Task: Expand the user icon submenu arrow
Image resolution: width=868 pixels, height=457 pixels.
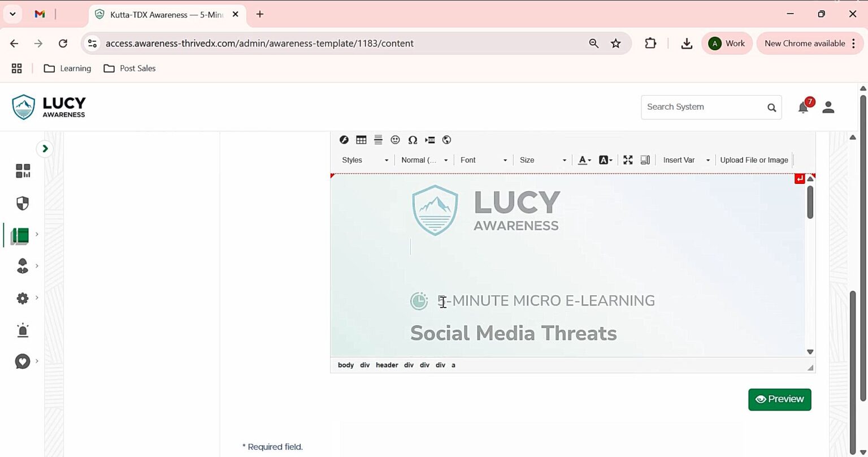Action: click(x=37, y=265)
